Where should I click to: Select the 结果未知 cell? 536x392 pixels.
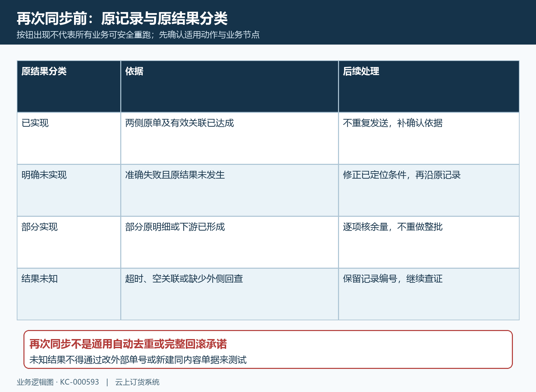tap(69, 294)
